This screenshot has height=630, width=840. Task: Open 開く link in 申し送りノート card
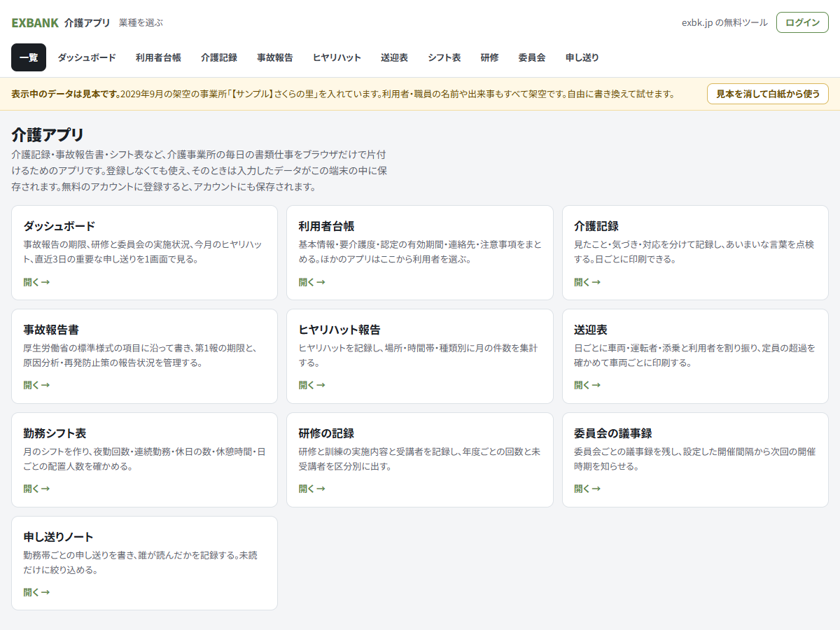pos(36,592)
